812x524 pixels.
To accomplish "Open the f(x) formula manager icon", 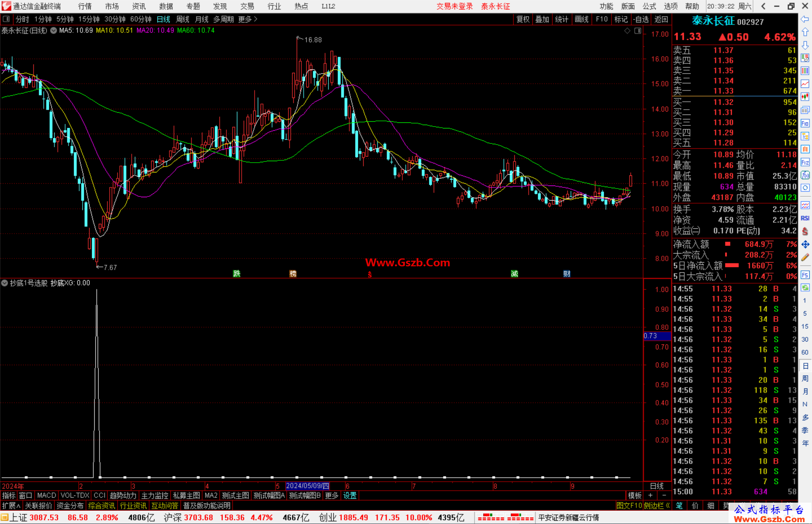I will pyautogui.click(x=805, y=175).
